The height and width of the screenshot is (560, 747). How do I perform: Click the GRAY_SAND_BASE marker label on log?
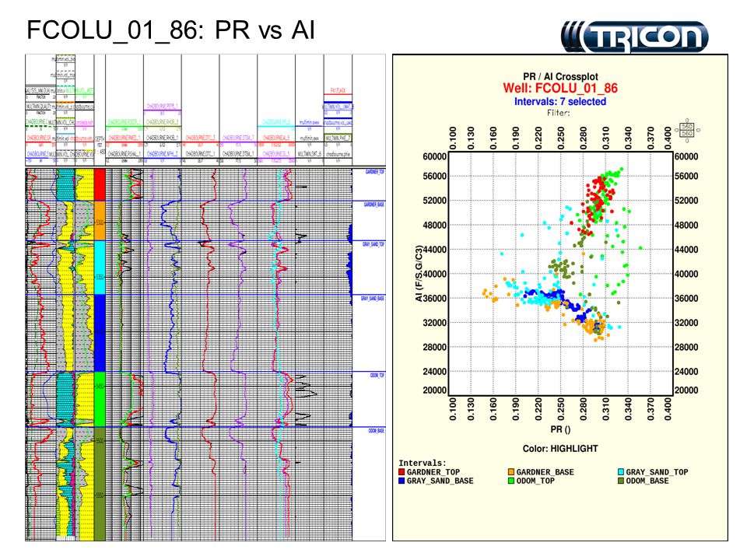tap(373, 299)
